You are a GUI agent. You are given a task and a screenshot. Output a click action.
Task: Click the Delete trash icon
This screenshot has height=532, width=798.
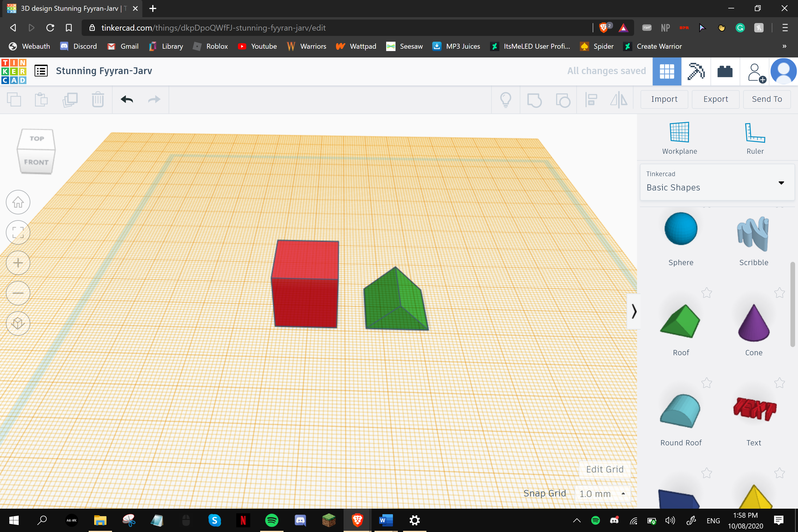point(98,99)
